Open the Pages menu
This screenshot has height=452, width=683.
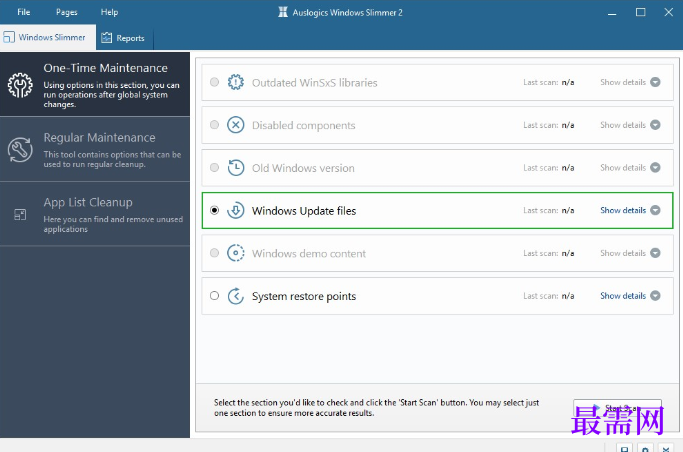pos(67,12)
